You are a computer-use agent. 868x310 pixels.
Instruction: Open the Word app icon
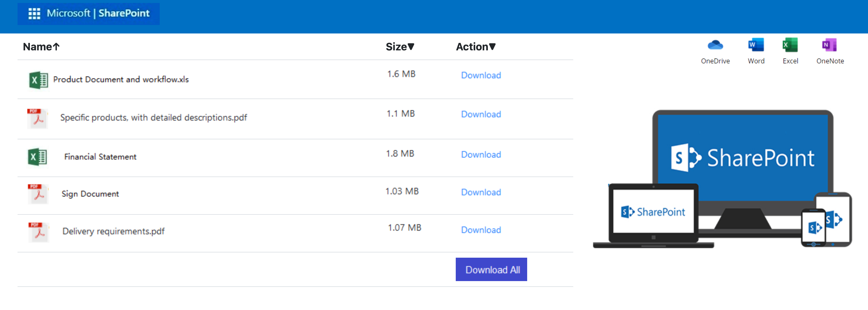[x=756, y=45]
